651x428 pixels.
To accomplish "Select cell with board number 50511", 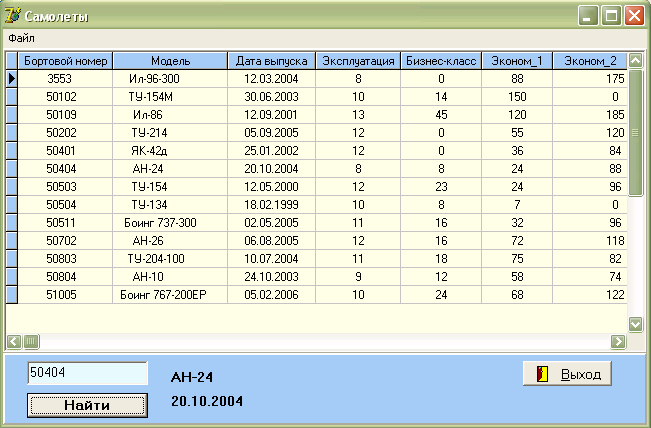I will 65,223.
